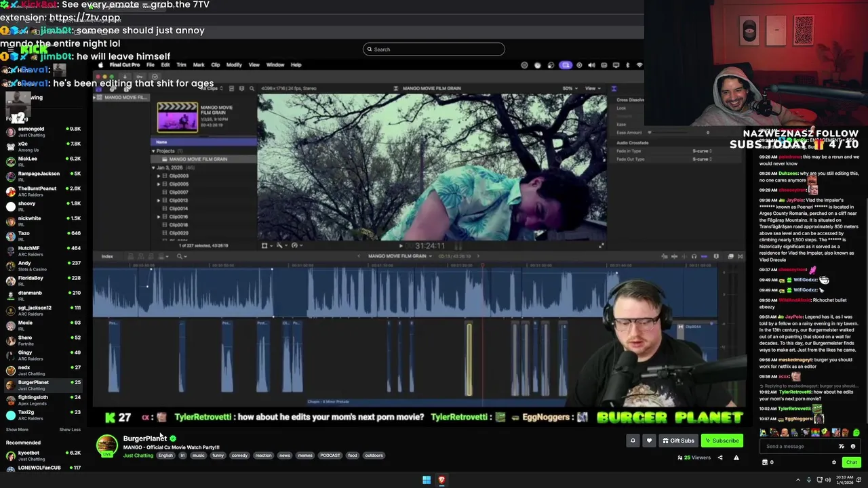Screen dimensions: 868x488
Task: Open Tazo channel in sidebar
Action: click(x=43, y=236)
